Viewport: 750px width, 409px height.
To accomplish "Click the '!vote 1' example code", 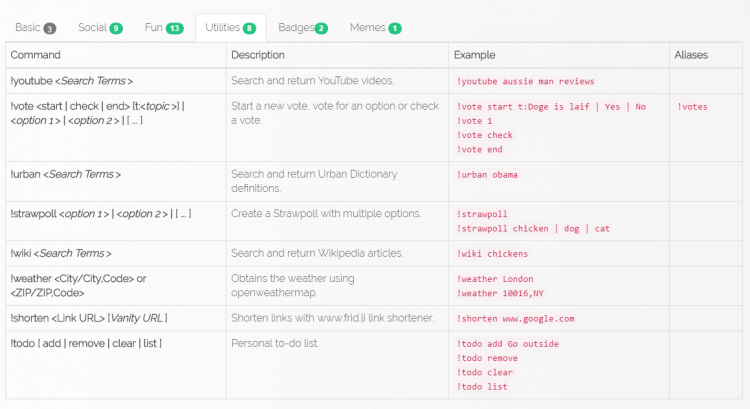I will pos(474,121).
